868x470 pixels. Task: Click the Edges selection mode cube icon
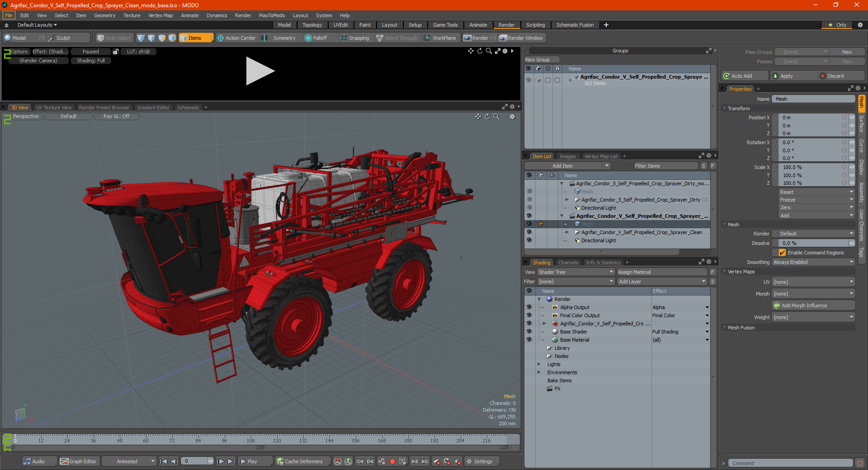pos(151,38)
